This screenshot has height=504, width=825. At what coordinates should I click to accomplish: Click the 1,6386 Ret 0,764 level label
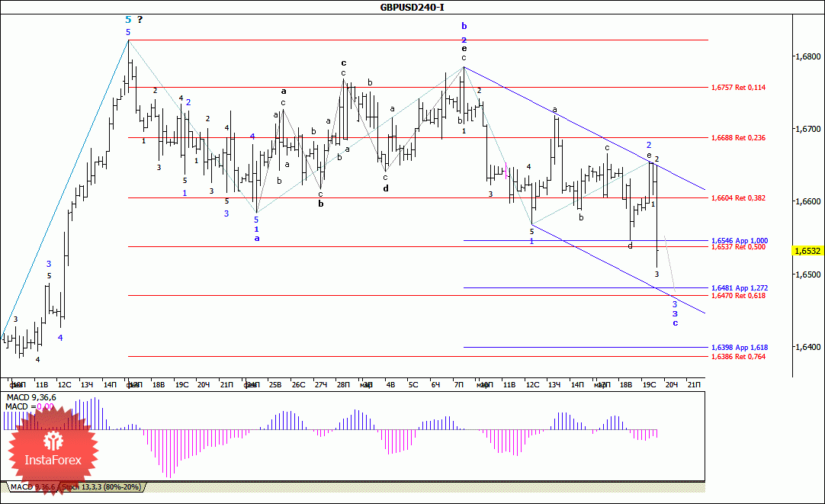pos(738,357)
